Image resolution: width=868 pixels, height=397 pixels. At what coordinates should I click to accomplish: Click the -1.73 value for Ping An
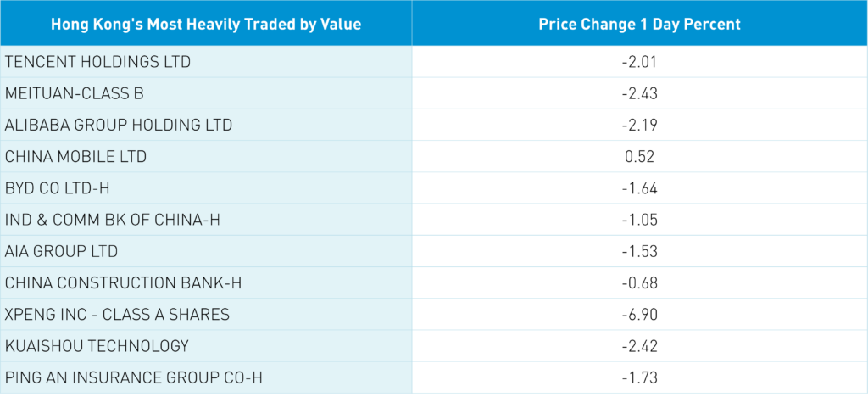click(x=639, y=377)
